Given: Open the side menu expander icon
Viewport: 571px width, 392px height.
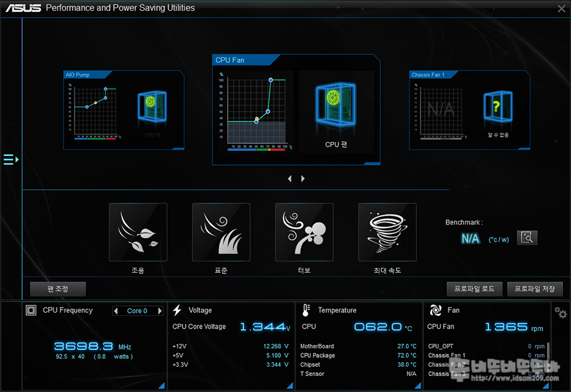Looking at the screenshot, I should coord(11,159).
